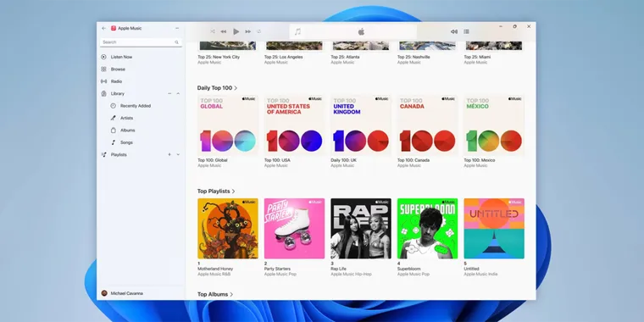
Task: Open the Rap Life playlist cover
Action: (x=361, y=229)
